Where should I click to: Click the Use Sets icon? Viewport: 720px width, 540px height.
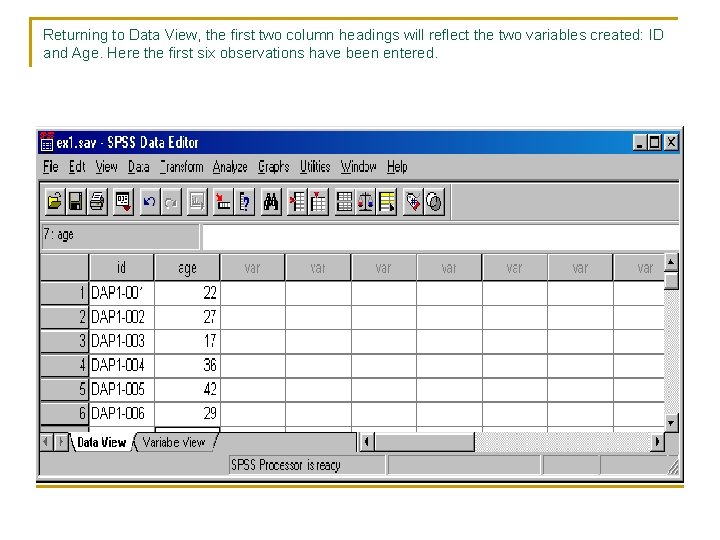434,202
